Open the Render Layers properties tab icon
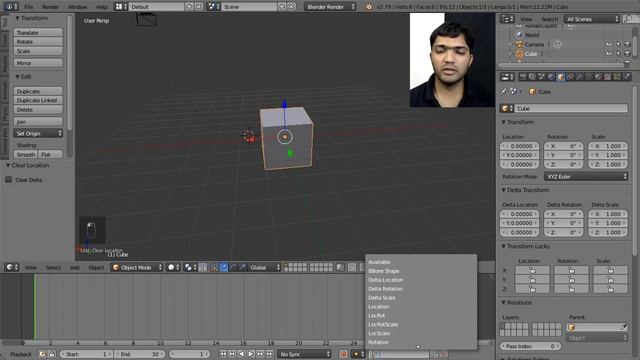Screen dimensions: 640x360 532,77
